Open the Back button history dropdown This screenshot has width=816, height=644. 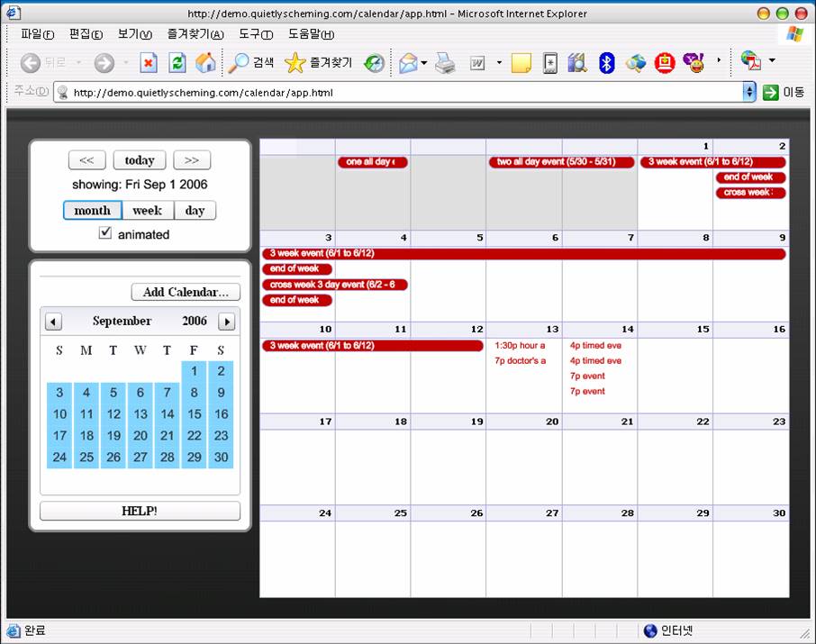pos(79,62)
